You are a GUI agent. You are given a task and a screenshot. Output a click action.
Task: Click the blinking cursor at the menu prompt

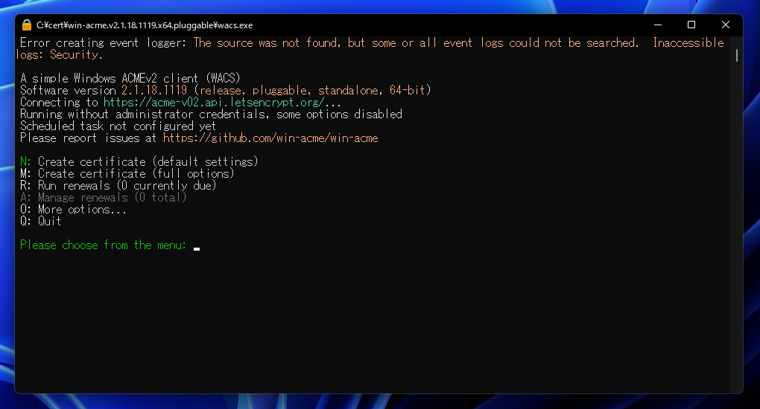pos(197,247)
